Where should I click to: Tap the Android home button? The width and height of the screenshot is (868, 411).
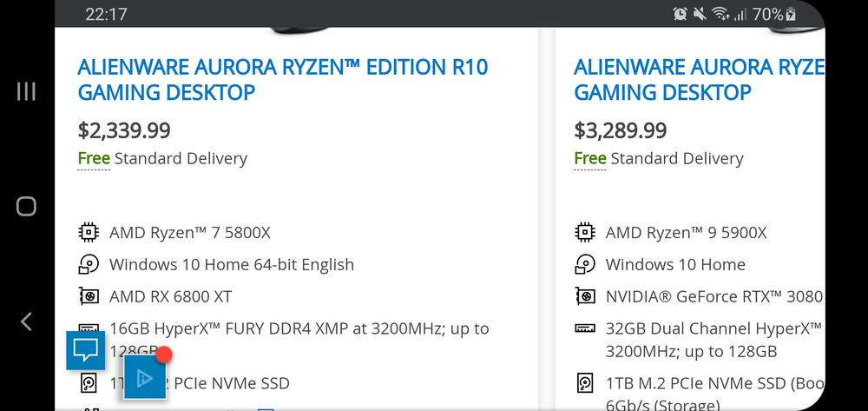(27, 206)
